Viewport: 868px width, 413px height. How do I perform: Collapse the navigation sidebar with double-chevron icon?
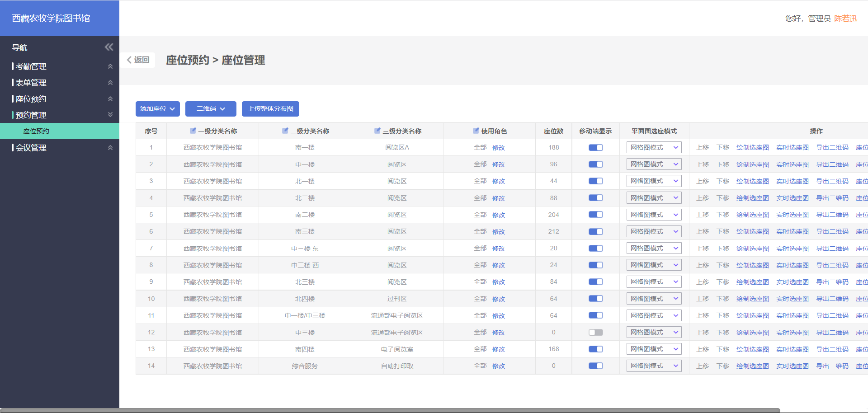point(109,47)
